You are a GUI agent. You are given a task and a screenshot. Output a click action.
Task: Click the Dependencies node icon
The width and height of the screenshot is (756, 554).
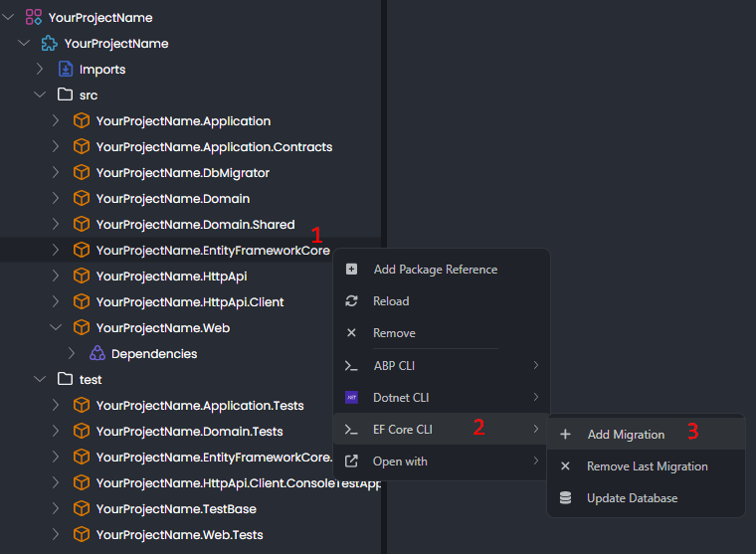[x=96, y=354]
